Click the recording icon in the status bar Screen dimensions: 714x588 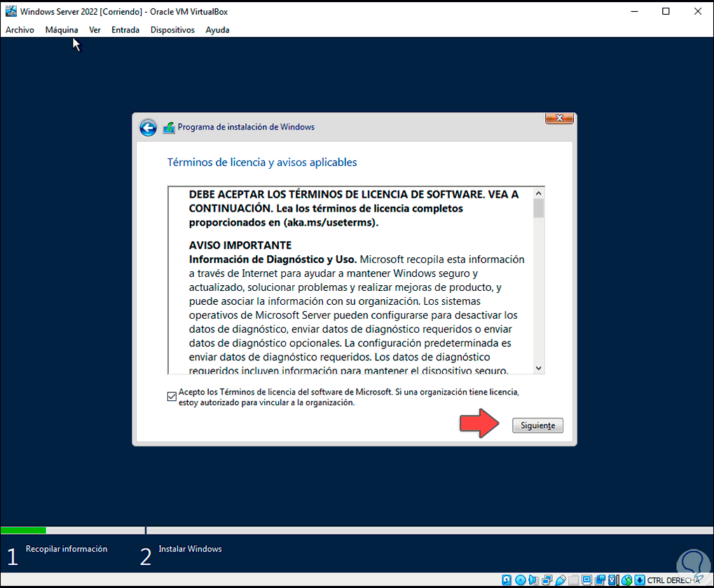[x=600, y=580]
